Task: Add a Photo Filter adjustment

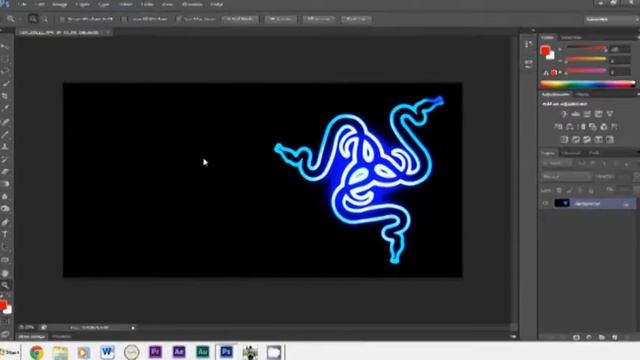Action: point(593,127)
